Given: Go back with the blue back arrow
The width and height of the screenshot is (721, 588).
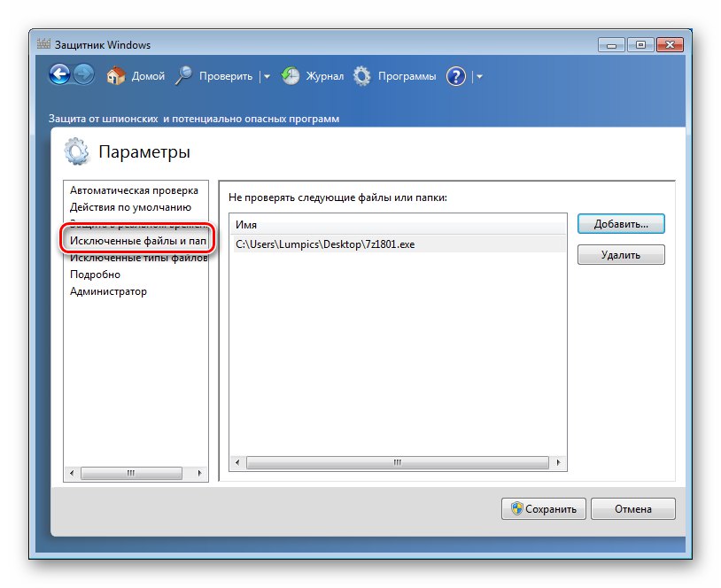Looking at the screenshot, I should click(x=59, y=74).
